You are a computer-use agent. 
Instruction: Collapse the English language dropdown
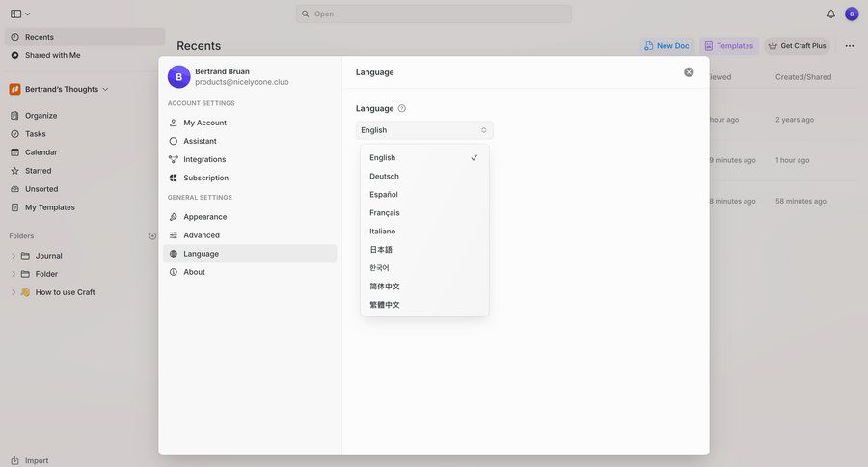point(424,130)
